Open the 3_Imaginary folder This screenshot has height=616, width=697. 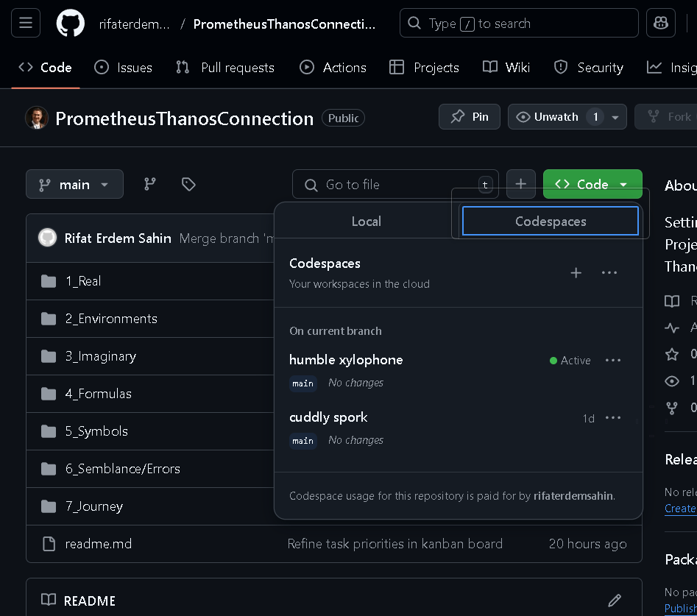(x=100, y=356)
